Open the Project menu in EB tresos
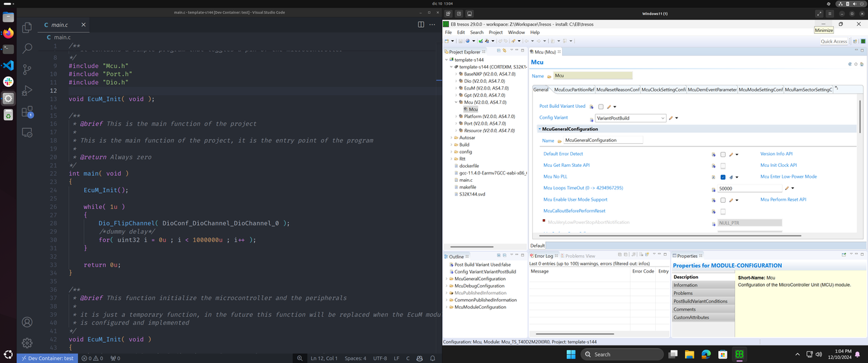Viewport: 868px width, 363px height. (496, 33)
